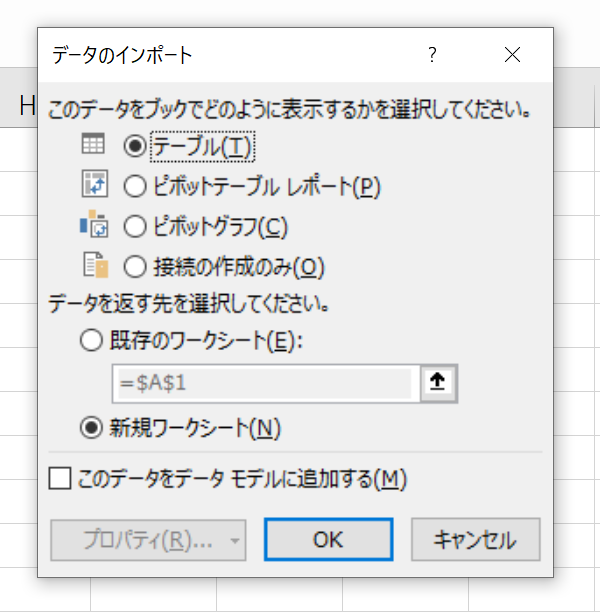Confirm import with the OK button
600x612 pixels.
[x=328, y=540]
